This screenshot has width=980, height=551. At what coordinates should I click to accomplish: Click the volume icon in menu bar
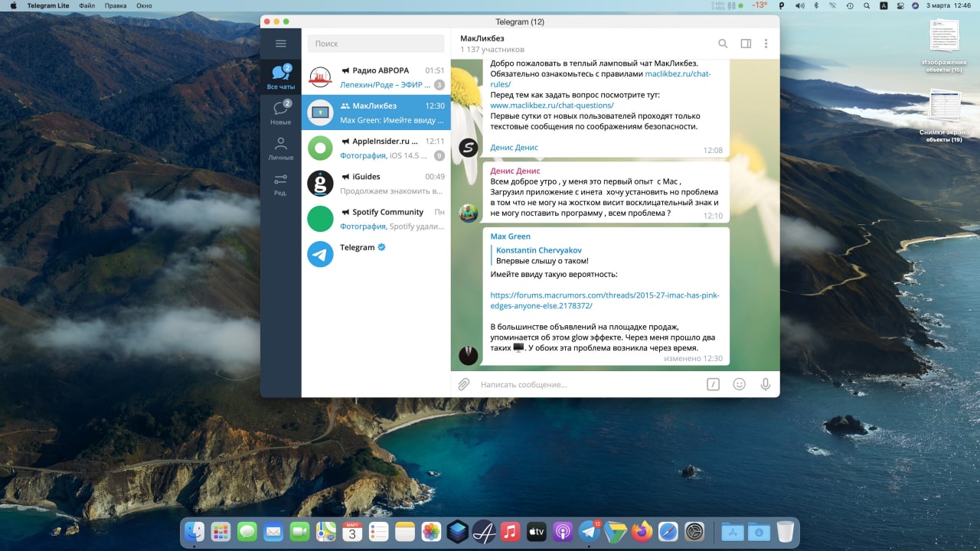(800, 5)
